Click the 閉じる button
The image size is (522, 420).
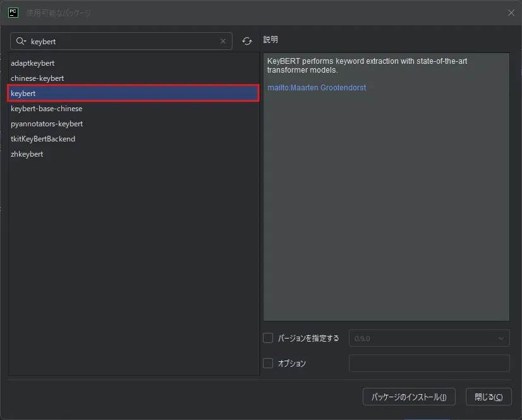point(489,397)
